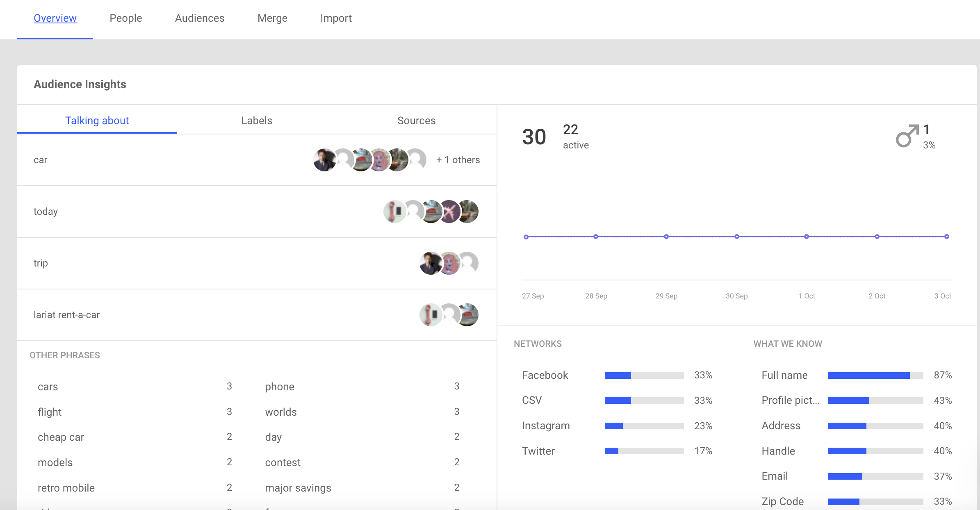980x510 pixels.
Task: Click the 27 Sep chart data point
Action: [526, 237]
